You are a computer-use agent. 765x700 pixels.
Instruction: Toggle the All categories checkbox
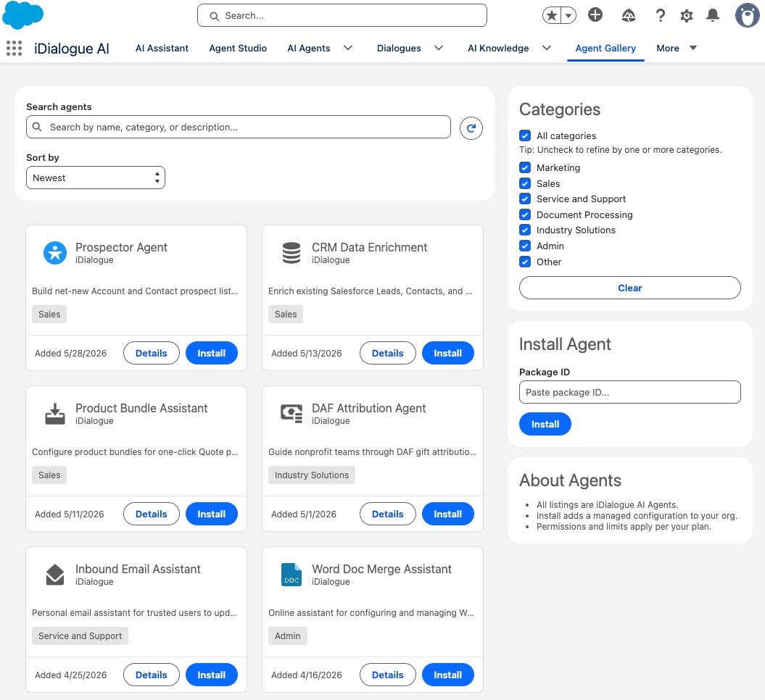coord(525,136)
